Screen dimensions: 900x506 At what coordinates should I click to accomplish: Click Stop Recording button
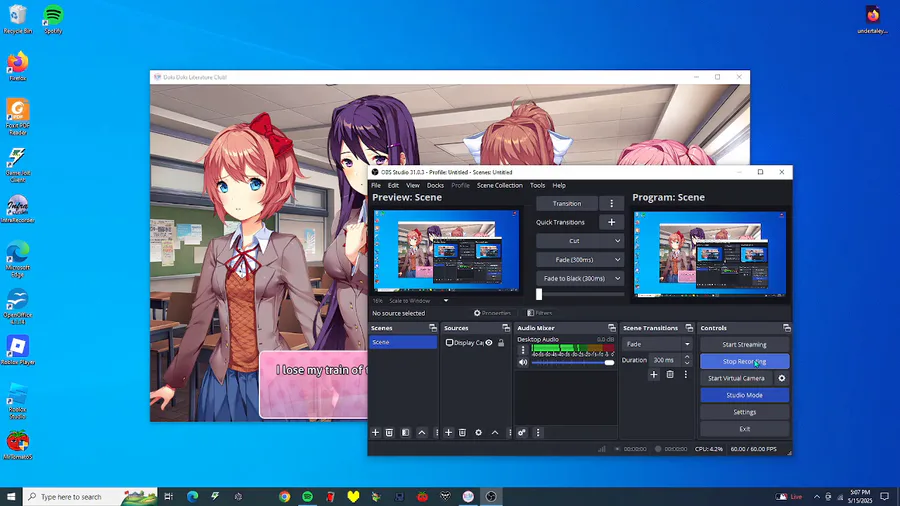click(744, 361)
